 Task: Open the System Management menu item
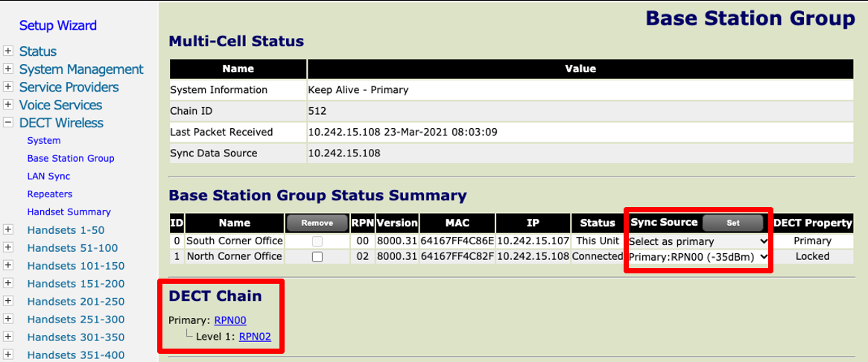click(81, 69)
